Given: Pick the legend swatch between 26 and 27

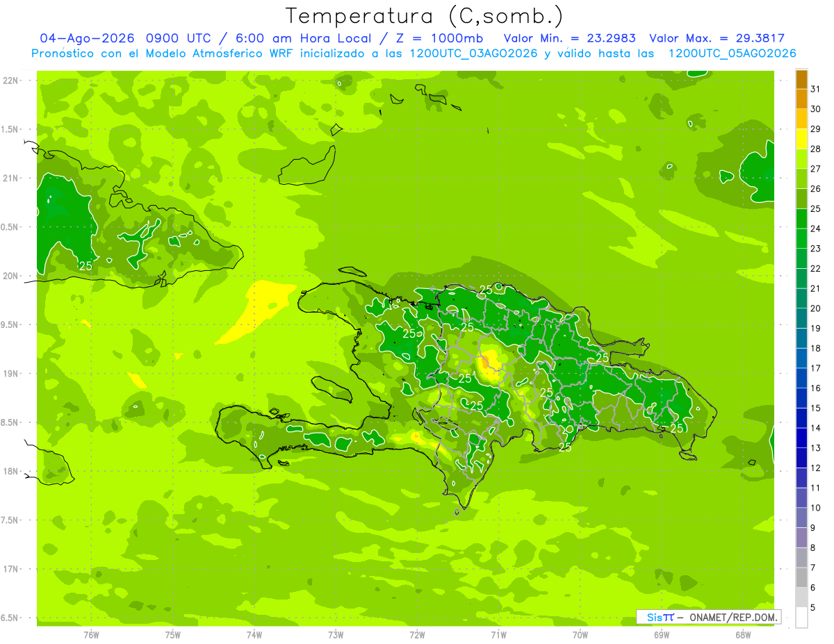Looking at the screenshot, I should click(801, 179).
